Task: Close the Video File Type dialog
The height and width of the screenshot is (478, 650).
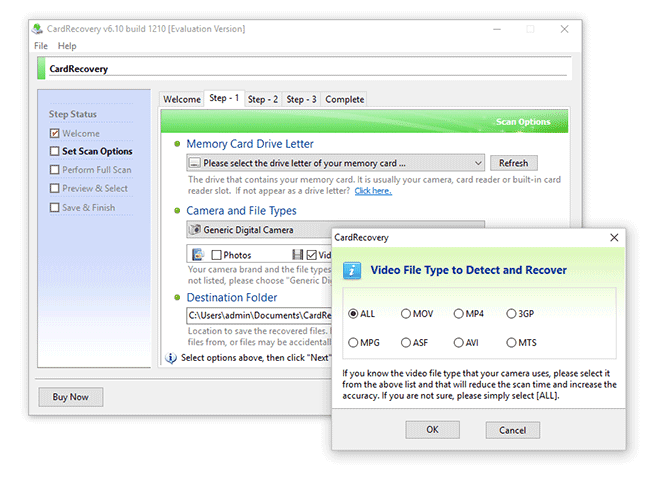Action: click(x=614, y=238)
